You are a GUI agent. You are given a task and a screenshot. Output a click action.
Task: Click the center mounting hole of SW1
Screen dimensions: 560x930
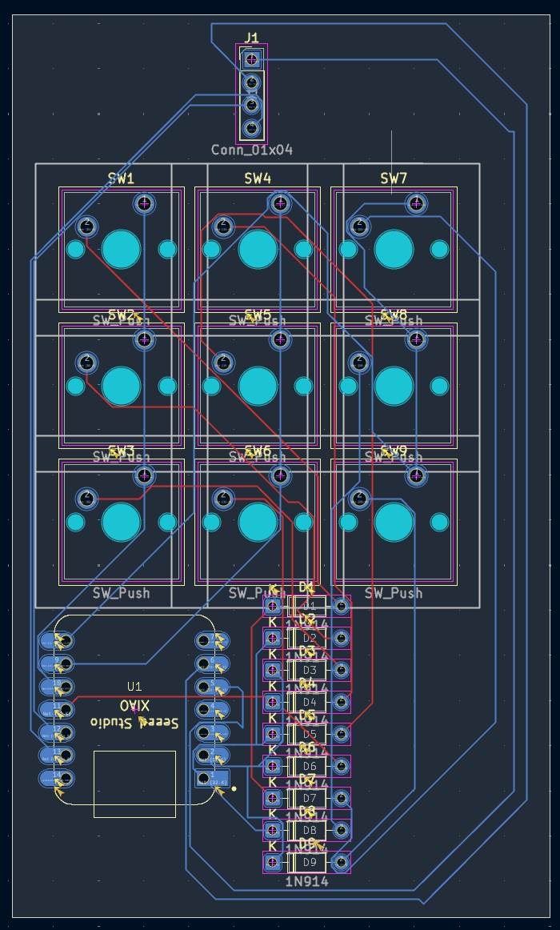pyautogui.click(x=122, y=250)
